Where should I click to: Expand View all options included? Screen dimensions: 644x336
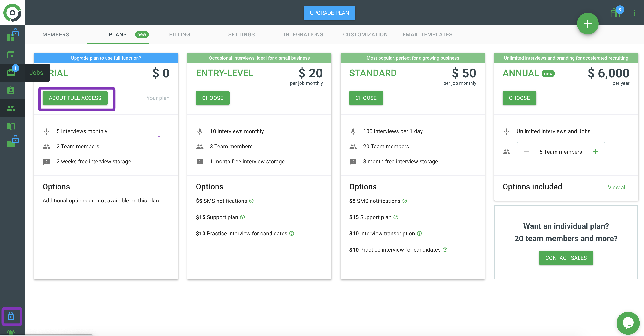point(617,187)
